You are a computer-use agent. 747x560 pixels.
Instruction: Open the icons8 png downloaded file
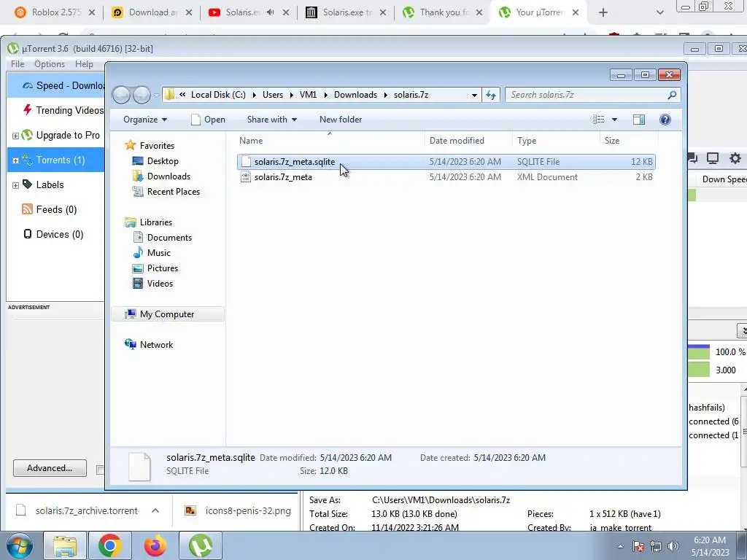[239, 510]
